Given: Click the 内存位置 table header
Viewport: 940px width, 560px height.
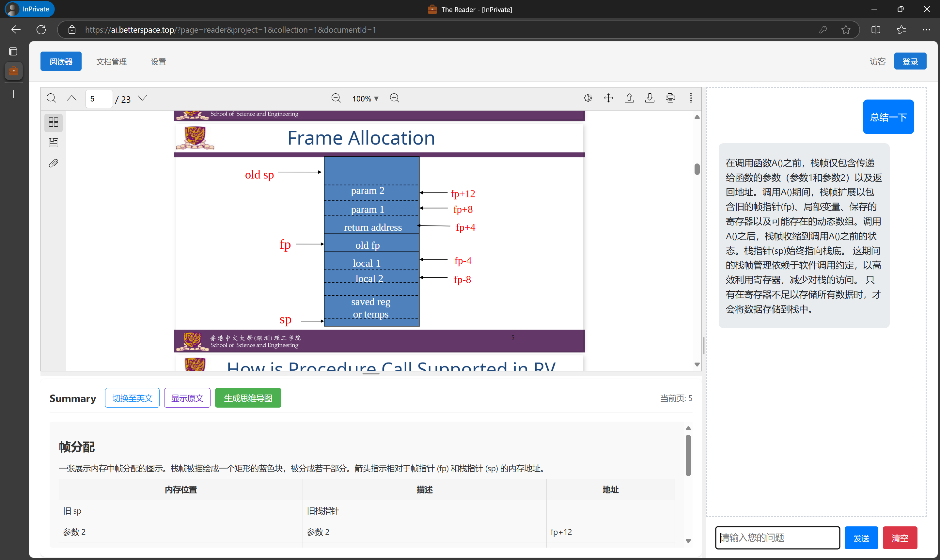Looking at the screenshot, I should 181,490.
